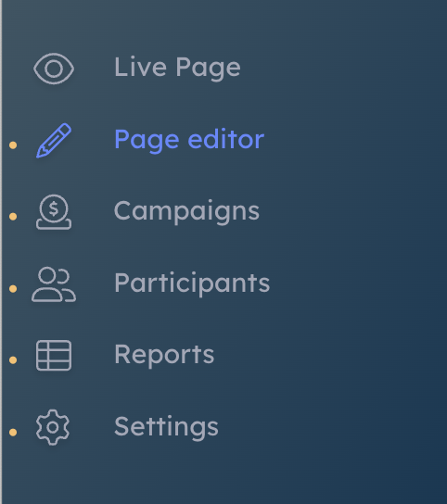This screenshot has height=504, width=447.
Task: Click the eye icon for Live Page
Action: [54, 69]
